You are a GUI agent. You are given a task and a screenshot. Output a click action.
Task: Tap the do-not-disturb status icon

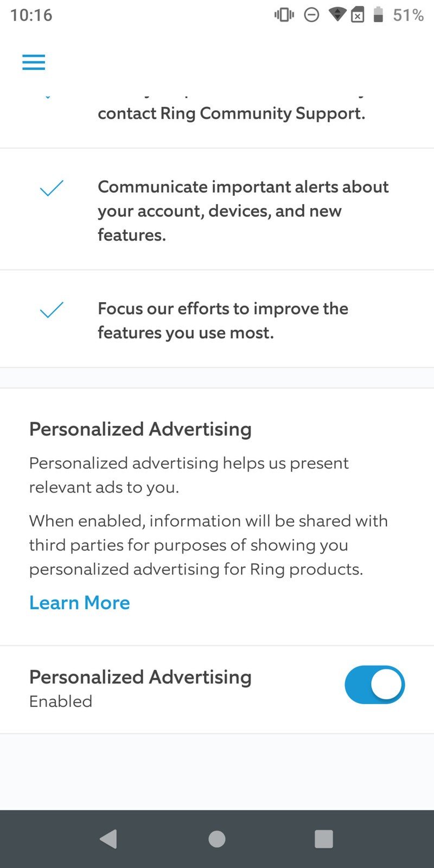311,15
